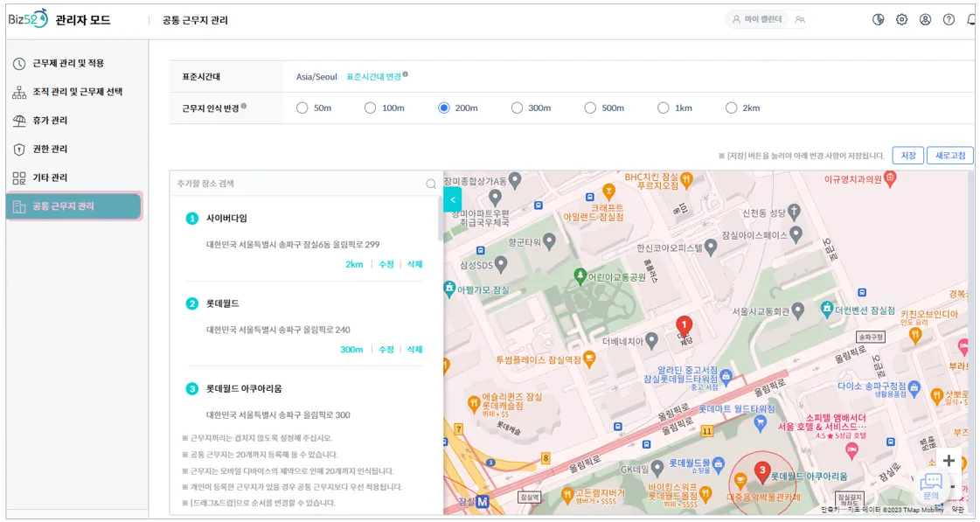Click 서울시교통회관 pin on the map
Image resolution: width=980 pixels, height=522 pixels.
coord(798,309)
